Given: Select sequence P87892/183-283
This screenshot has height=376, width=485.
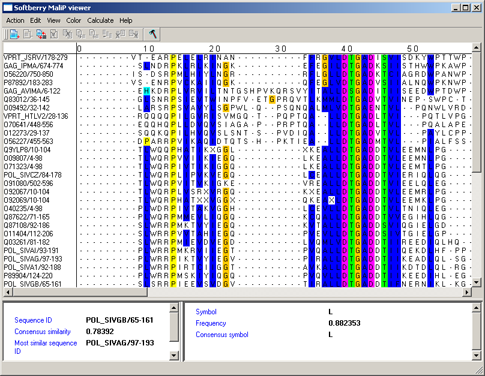Looking at the screenshot, I should pyautogui.click(x=28, y=83).
